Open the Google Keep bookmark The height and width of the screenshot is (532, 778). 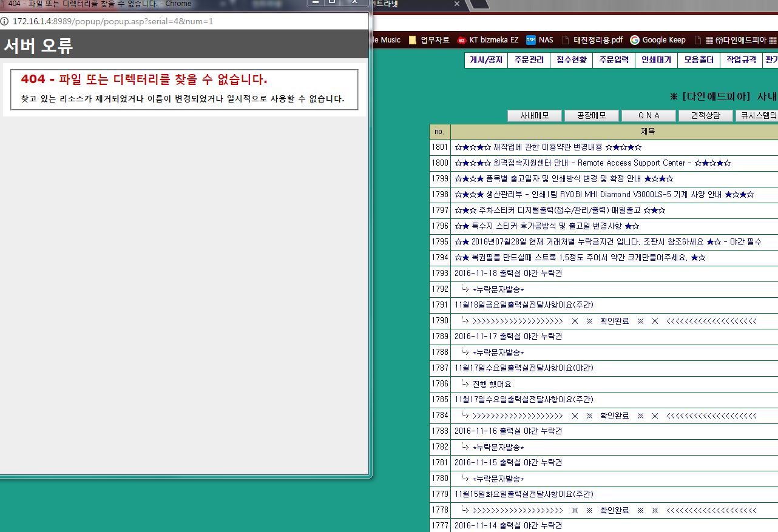[x=658, y=40]
